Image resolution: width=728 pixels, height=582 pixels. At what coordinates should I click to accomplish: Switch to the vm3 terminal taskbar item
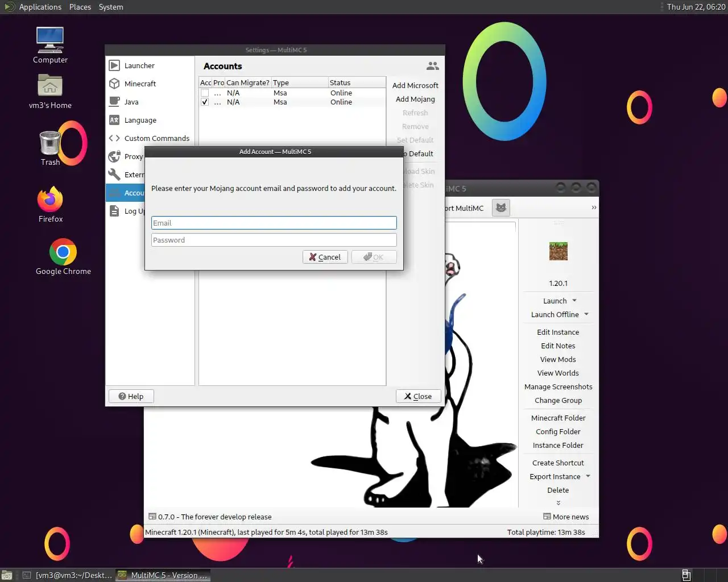point(67,575)
